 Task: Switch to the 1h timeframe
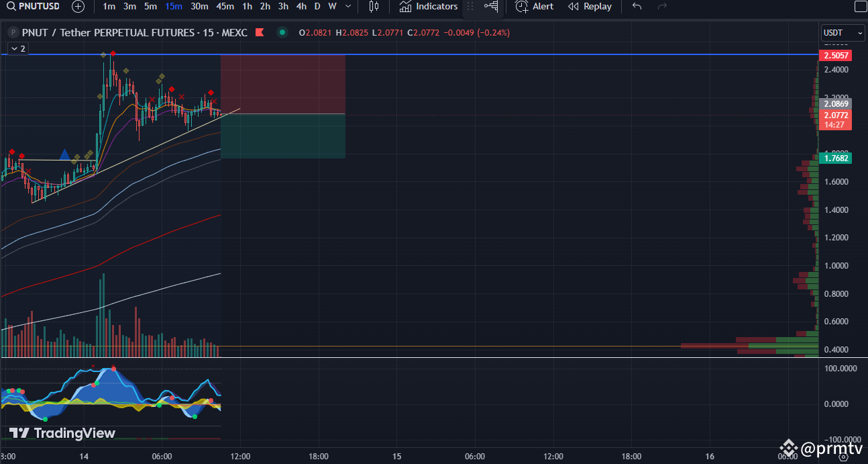coord(247,7)
